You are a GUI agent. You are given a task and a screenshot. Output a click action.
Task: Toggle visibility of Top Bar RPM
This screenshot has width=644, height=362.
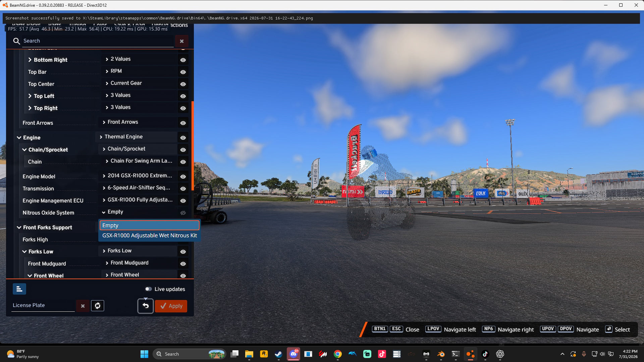click(183, 72)
